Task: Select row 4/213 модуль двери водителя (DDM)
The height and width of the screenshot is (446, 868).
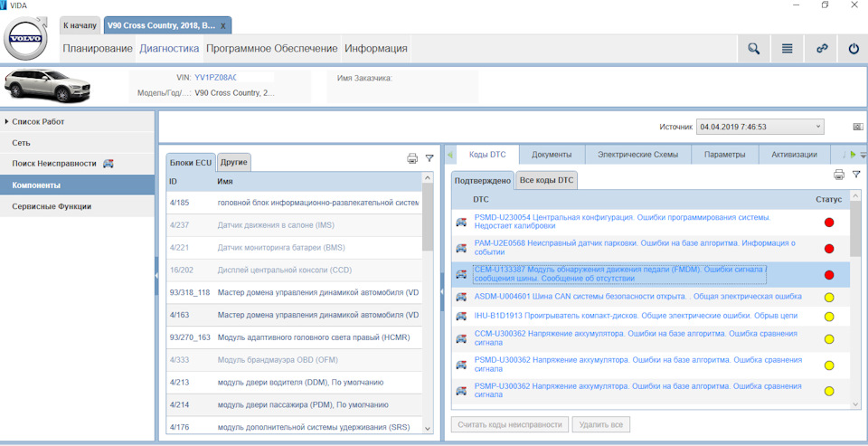Action: pyautogui.click(x=294, y=383)
